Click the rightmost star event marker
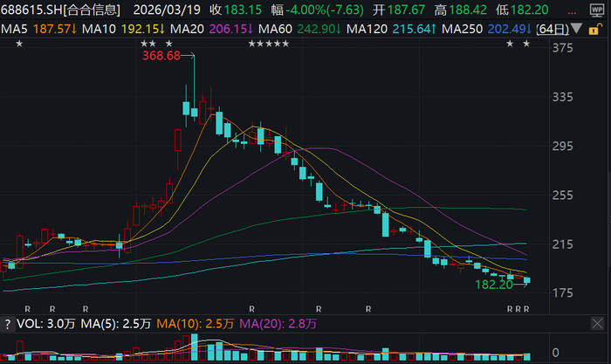 pos(526,44)
